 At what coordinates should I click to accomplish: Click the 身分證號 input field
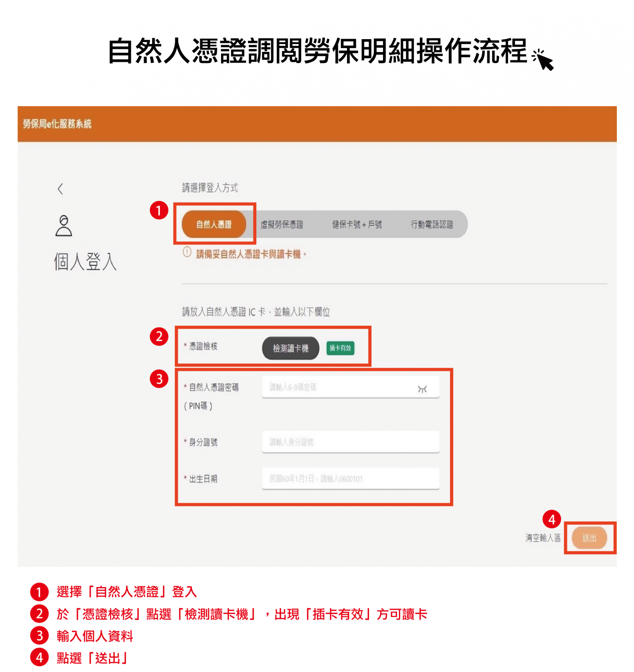click(351, 442)
